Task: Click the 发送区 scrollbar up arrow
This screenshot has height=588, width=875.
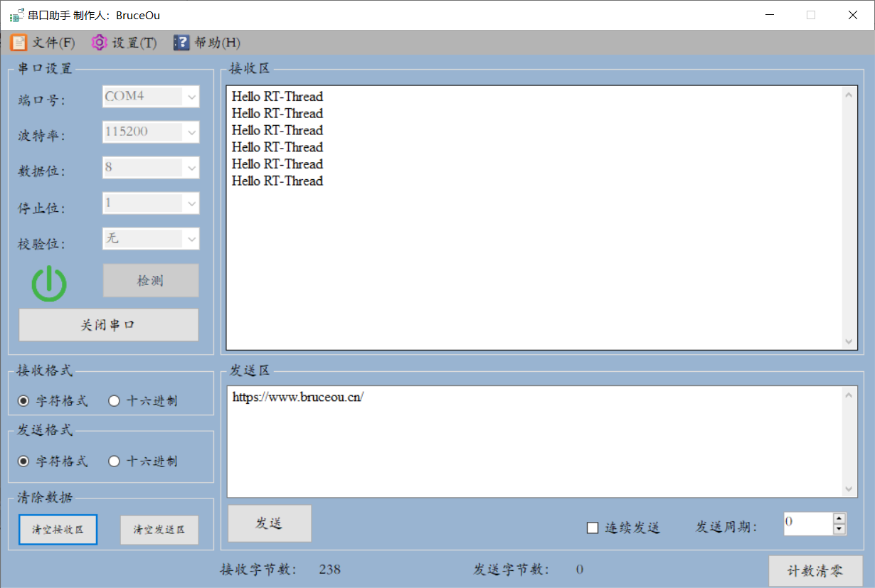Action: tap(849, 395)
